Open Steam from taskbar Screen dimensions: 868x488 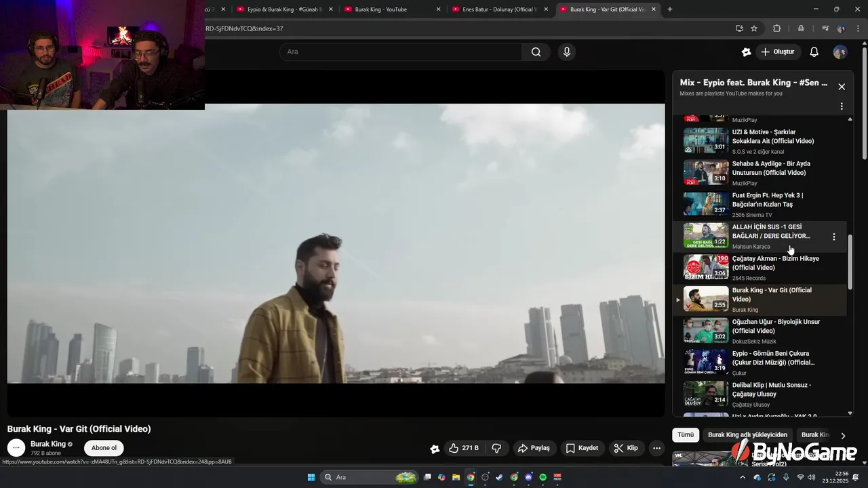(x=500, y=477)
